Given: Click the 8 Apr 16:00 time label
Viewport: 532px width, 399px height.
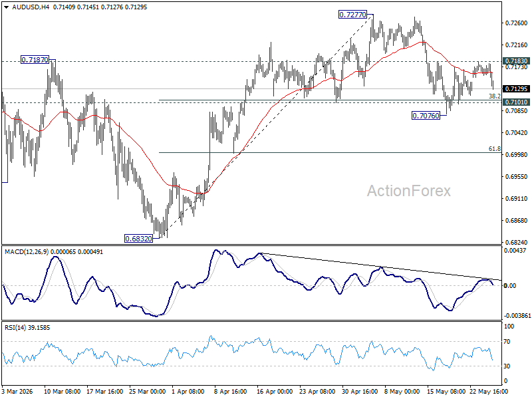Looking at the screenshot, I should pyautogui.click(x=230, y=392).
